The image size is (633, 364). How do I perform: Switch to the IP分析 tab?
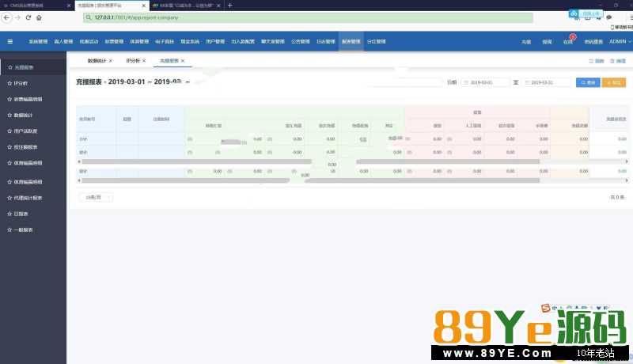132,61
